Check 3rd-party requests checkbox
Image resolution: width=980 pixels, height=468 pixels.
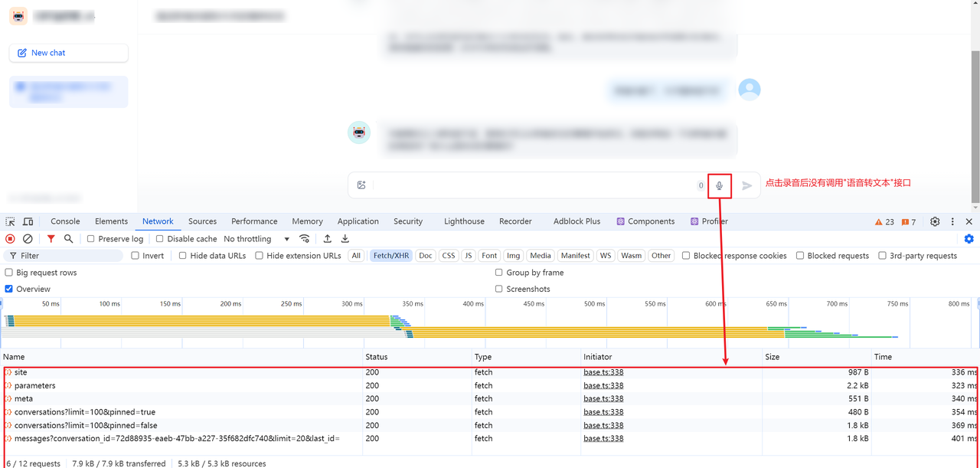point(882,256)
